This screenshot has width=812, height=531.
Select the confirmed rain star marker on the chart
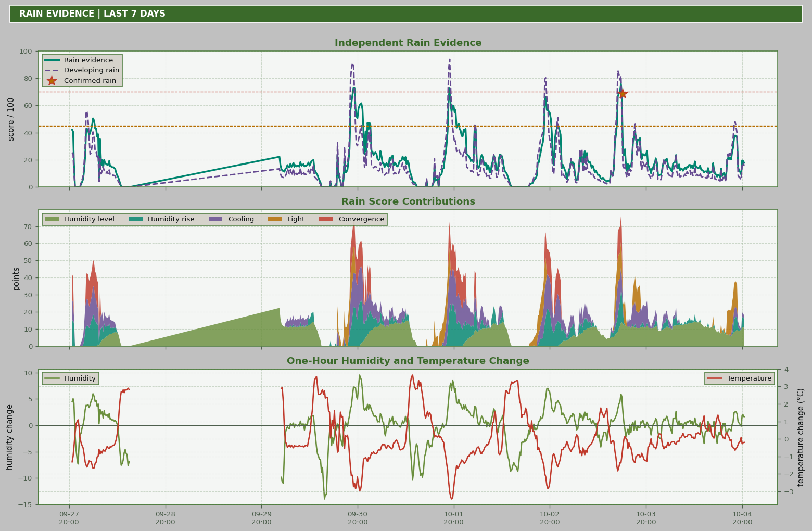coord(622,94)
